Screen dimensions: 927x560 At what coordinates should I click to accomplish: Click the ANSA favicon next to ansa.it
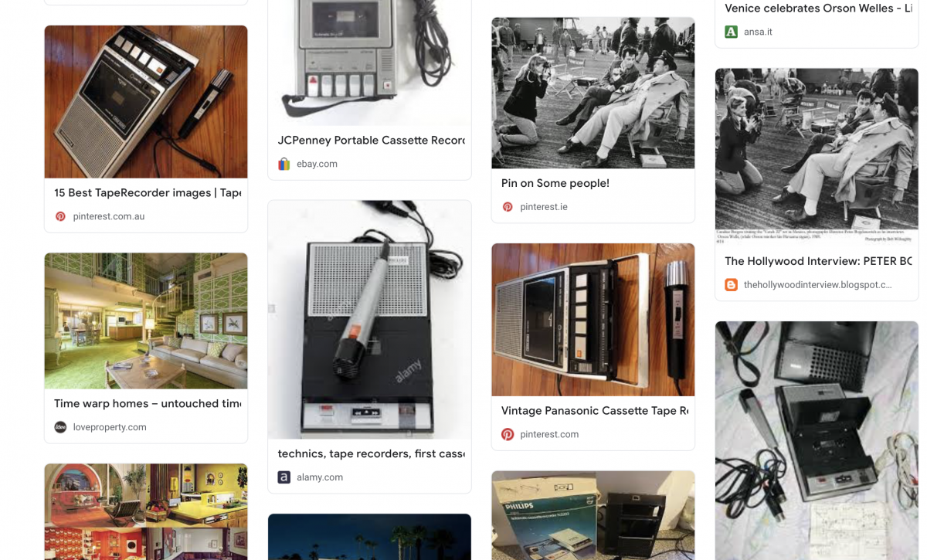tap(731, 32)
